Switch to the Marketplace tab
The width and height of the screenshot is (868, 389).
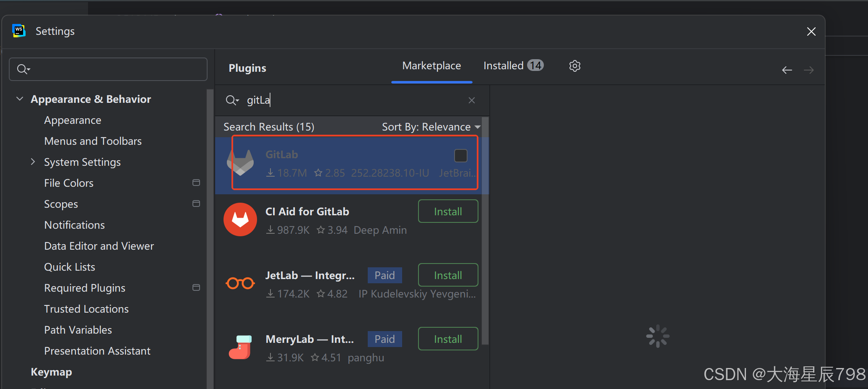(x=431, y=66)
